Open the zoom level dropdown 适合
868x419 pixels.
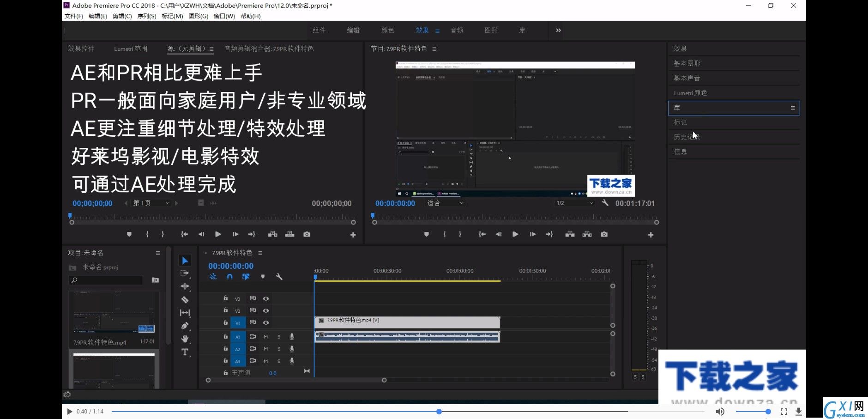(x=445, y=203)
